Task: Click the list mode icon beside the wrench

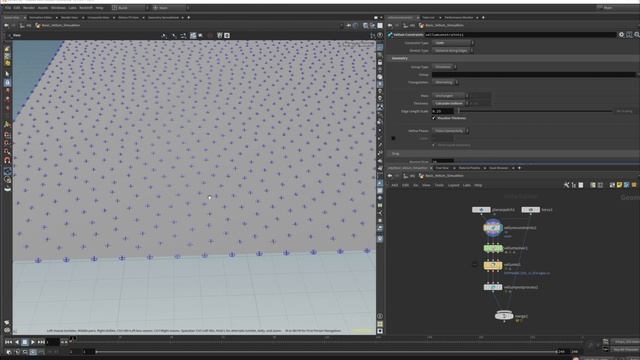Action: (x=574, y=185)
